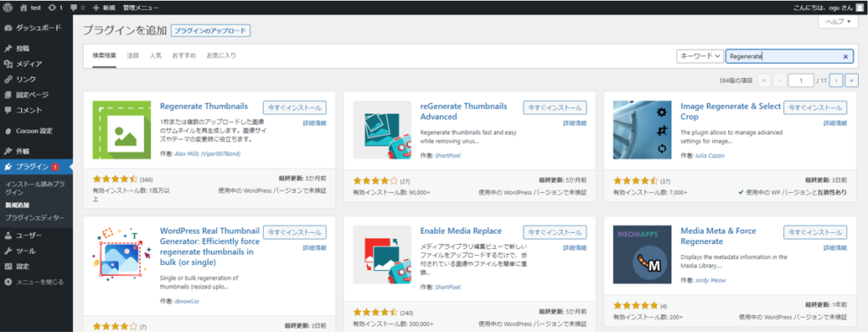Open author link Iulia Cazan
The height and width of the screenshot is (332, 868).
[x=709, y=156]
